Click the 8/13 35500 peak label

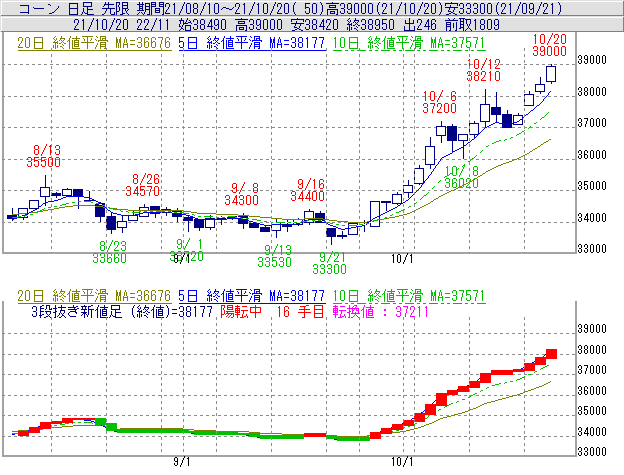tap(44, 156)
